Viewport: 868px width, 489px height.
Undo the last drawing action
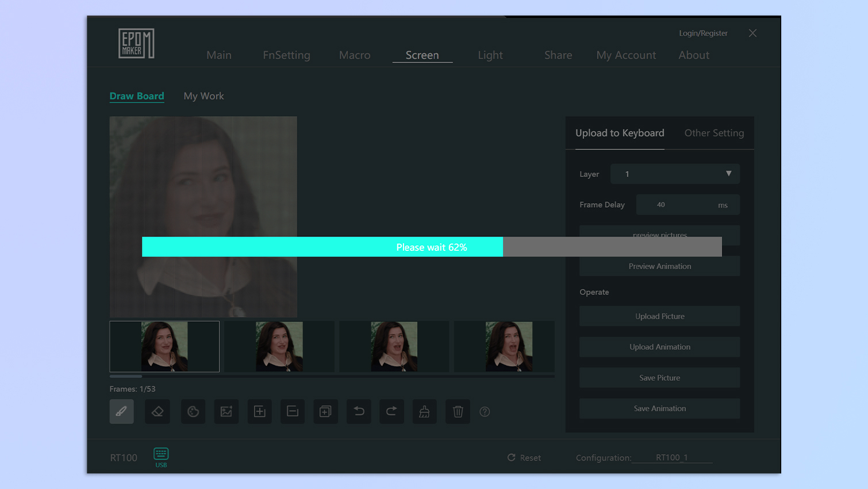pyautogui.click(x=359, y=411)
